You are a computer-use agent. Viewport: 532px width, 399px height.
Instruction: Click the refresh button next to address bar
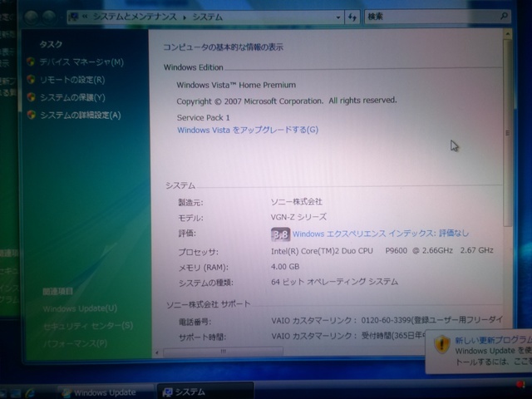click(352, 17)
